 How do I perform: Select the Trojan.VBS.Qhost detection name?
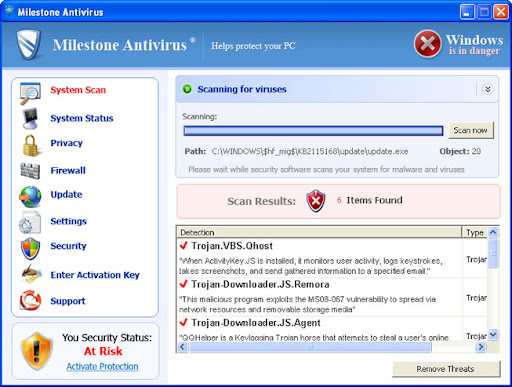232,246
